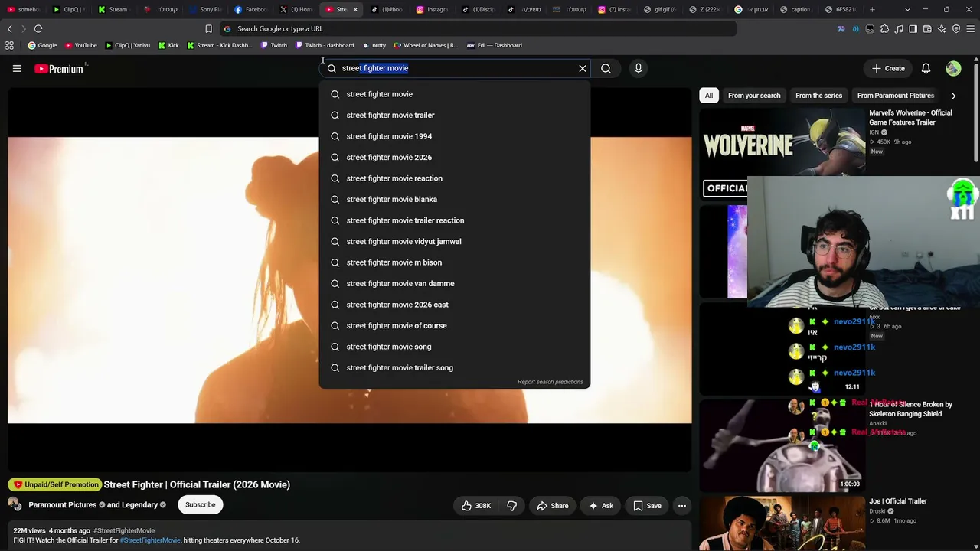Choose suggestion "street fighter movie trailer"

[x=455, y=115]
